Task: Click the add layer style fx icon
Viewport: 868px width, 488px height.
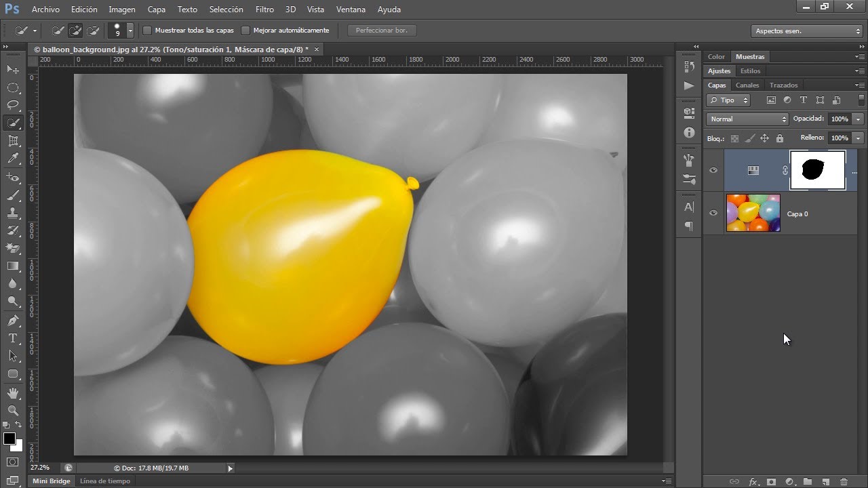Action: coord(753,482)
